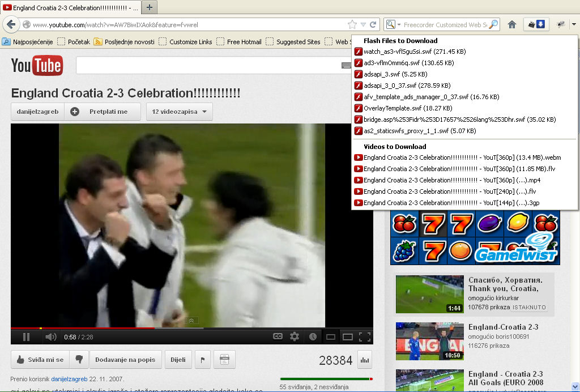The height and width of the screenshot is (392, 580).
Task: Go back with the browser back arrow
Action: (x=11, y=25)
